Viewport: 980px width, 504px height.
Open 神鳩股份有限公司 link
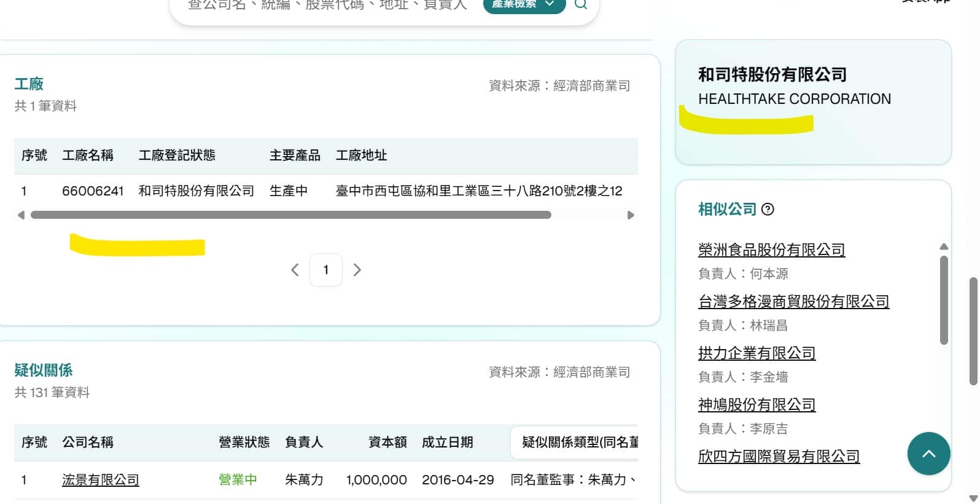756,405
